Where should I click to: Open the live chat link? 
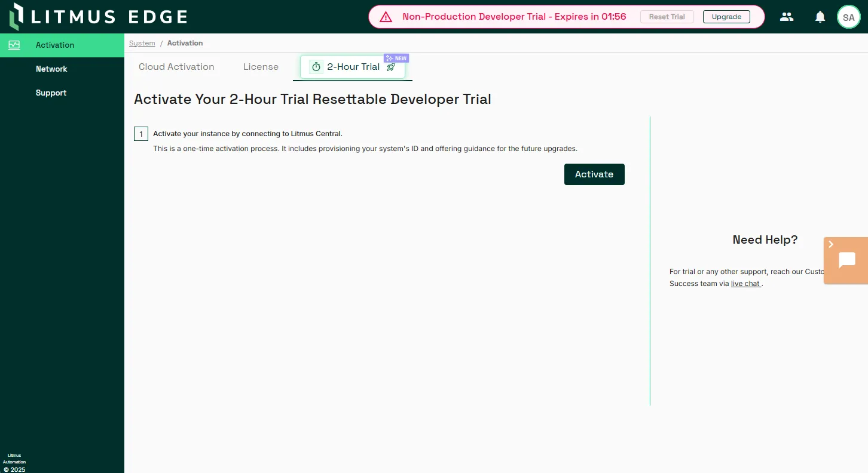tap(745, 284)
